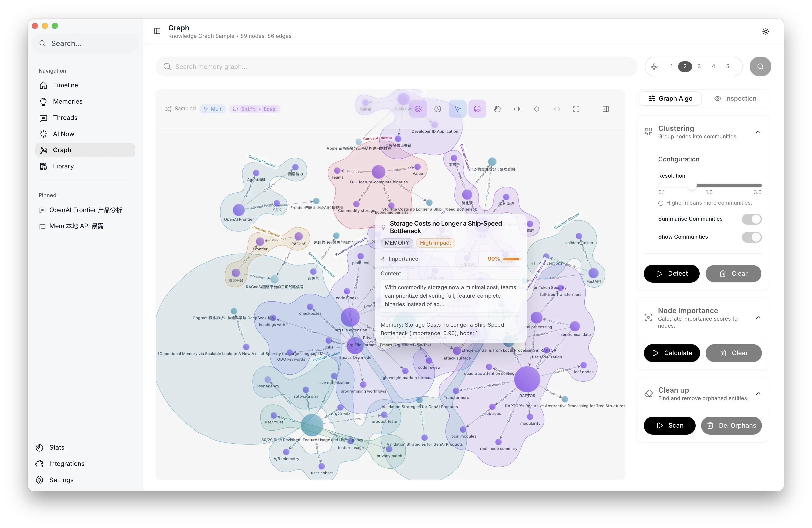This screenshot has width=812, height=528.
Task: Enable the Summarise Communities toggle
Action: coord(751,219)
